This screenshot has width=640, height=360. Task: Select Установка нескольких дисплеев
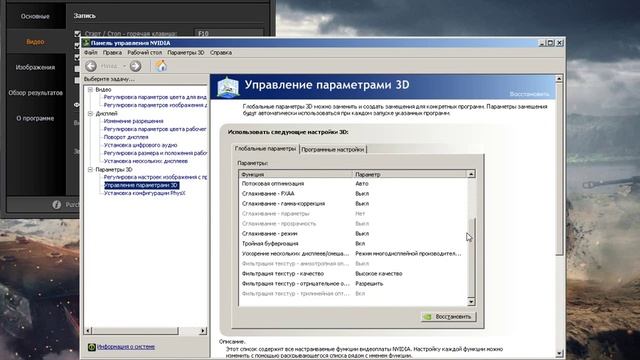146,161
